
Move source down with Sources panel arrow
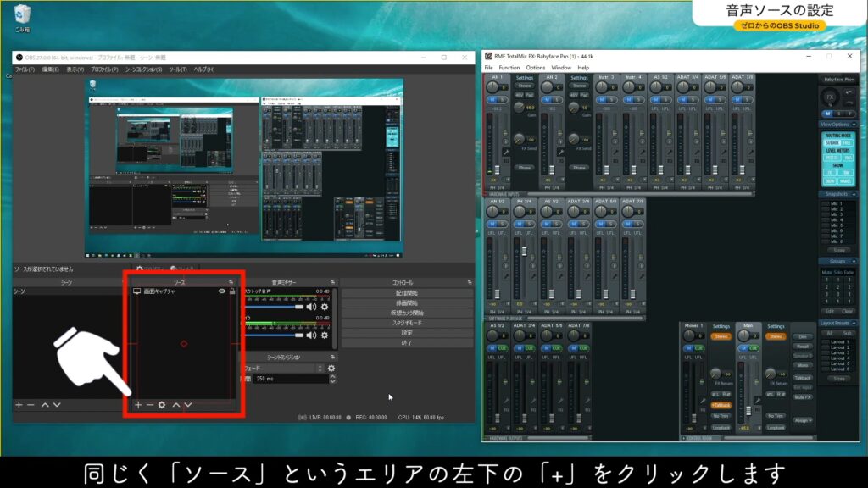(x=188, y=405)
